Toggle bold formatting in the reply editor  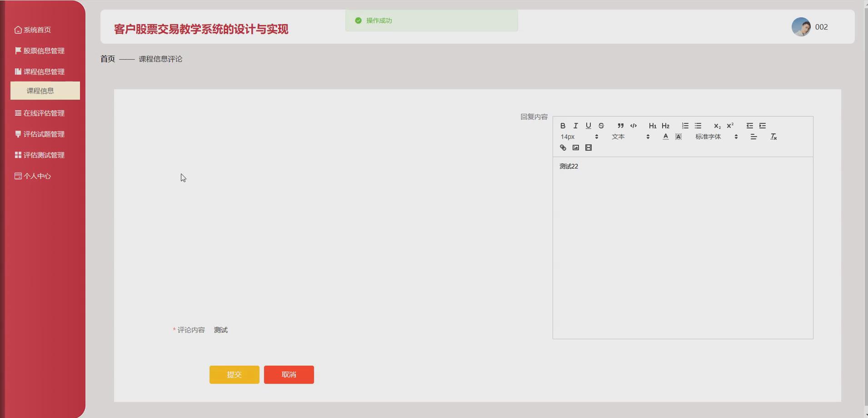click(x=563, y=126)
